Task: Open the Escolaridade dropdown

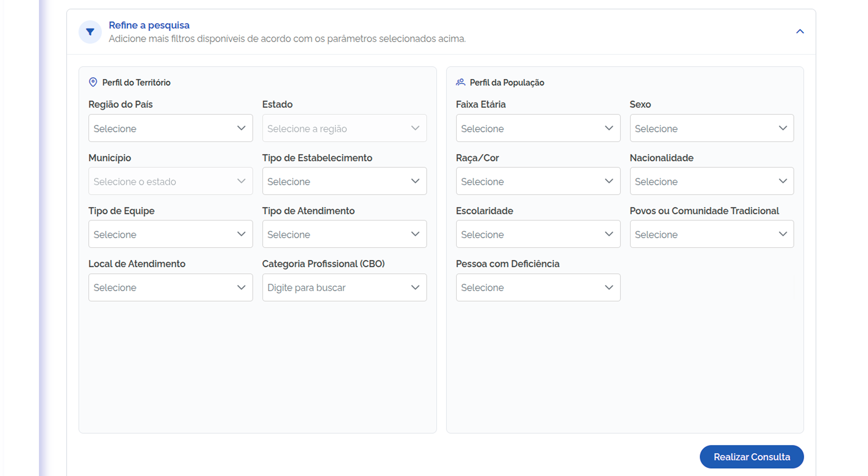Action: (538, 234)
